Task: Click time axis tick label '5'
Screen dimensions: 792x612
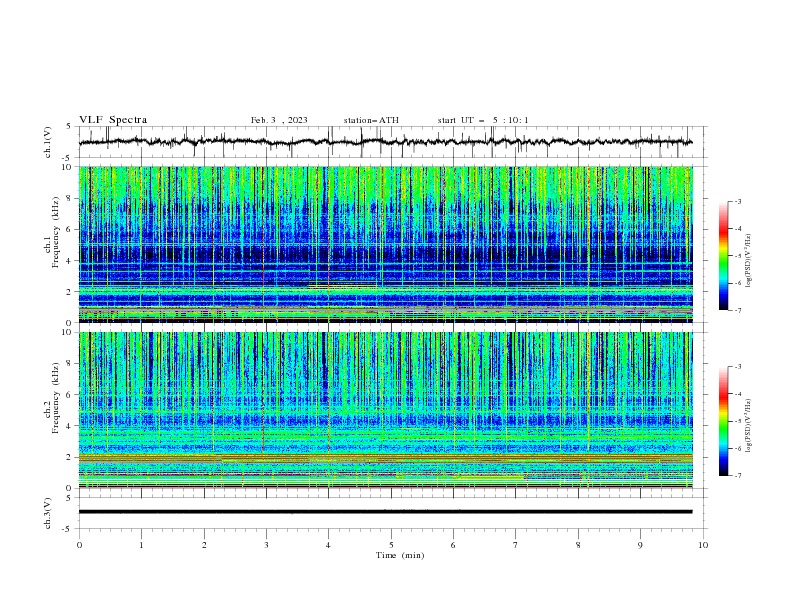Action: (x=391, y=545)
